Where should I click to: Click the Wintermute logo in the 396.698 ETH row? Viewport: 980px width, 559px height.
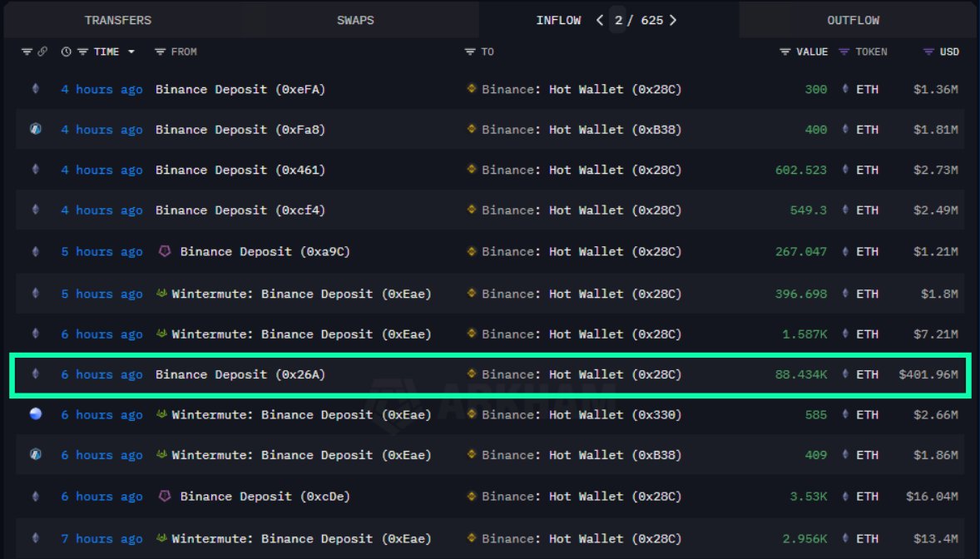coord(161,293)
